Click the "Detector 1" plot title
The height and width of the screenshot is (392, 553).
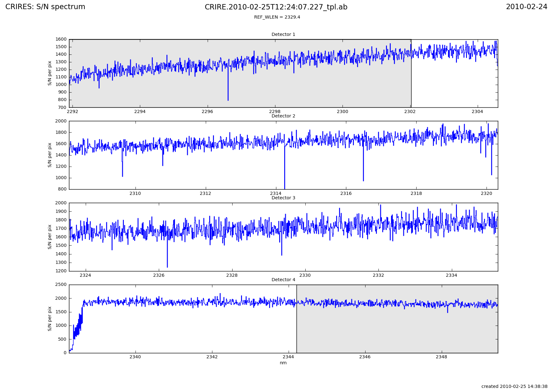point(283,34)
